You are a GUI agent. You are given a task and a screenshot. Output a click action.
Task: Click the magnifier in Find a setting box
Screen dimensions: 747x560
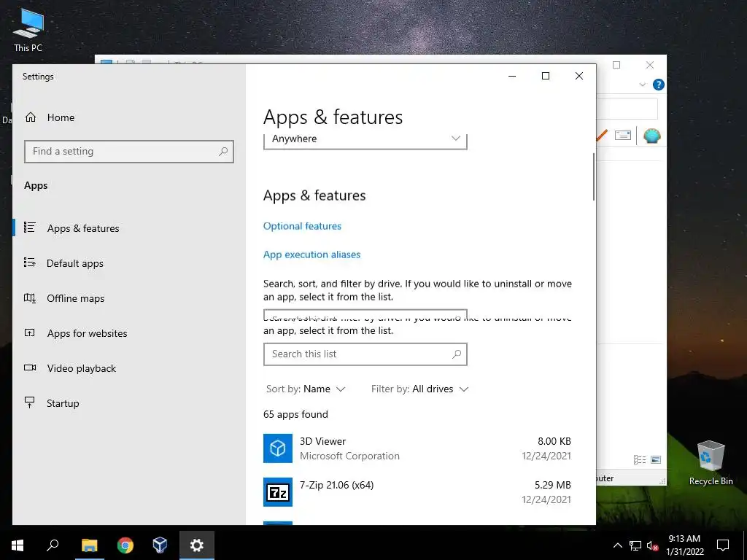pyautogui.click(x=223, y=152)
